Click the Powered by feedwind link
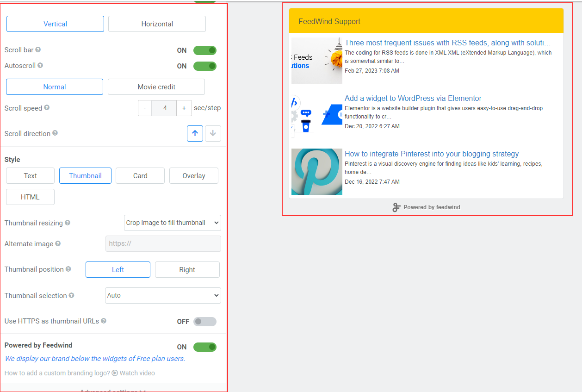This screenshot has height=392, width=582. (x=432, y=207)
